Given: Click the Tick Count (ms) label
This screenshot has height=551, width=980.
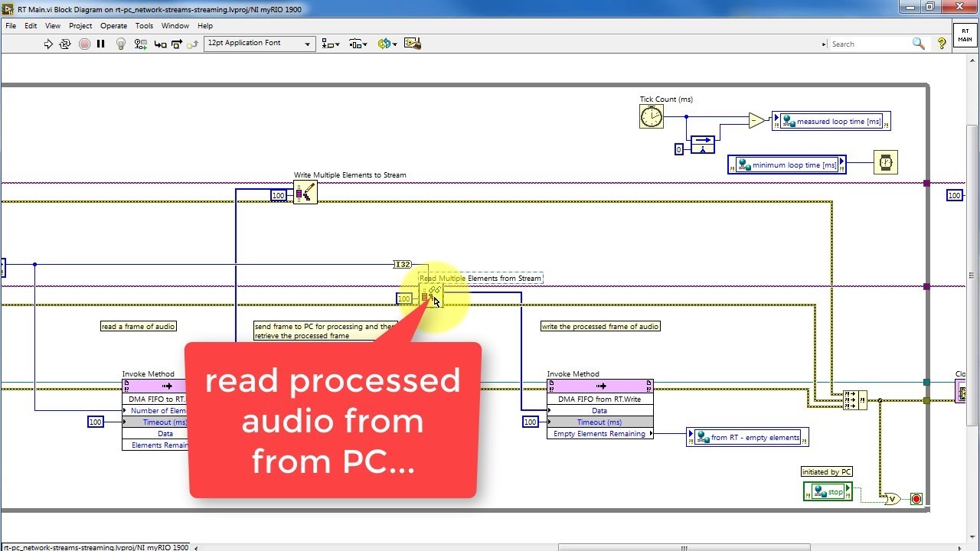Looking at the screenshot, I should pos(666,99).
